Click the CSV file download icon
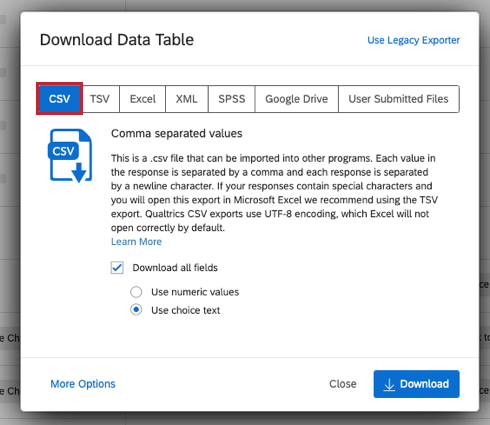 coord(70,156)
